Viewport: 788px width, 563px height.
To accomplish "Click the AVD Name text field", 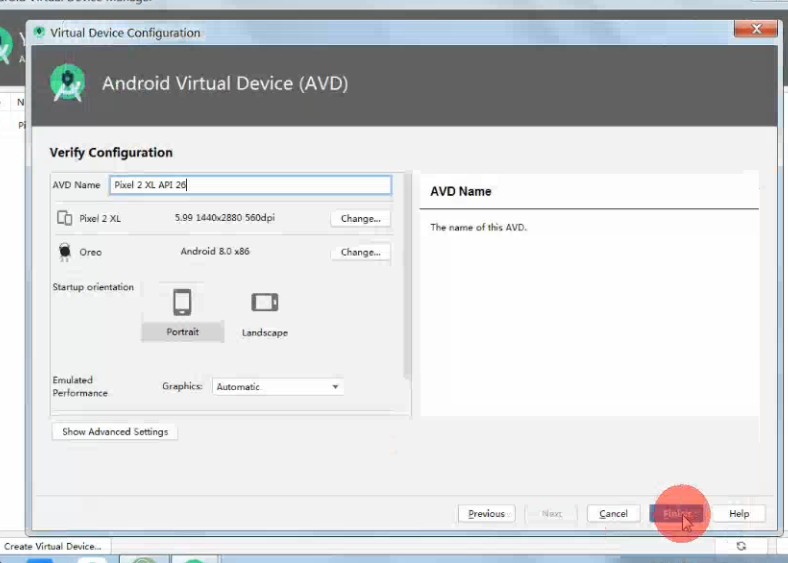I will coord(250,185).
